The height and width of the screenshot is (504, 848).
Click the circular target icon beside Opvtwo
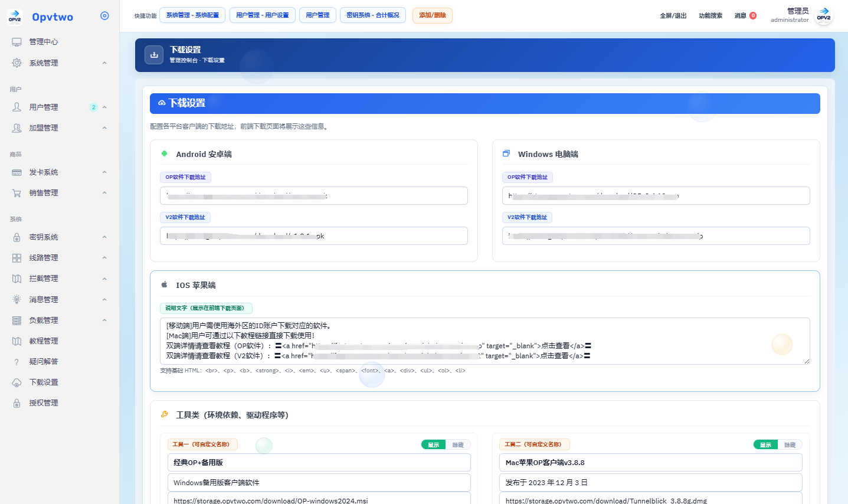[x=104, y=16]
